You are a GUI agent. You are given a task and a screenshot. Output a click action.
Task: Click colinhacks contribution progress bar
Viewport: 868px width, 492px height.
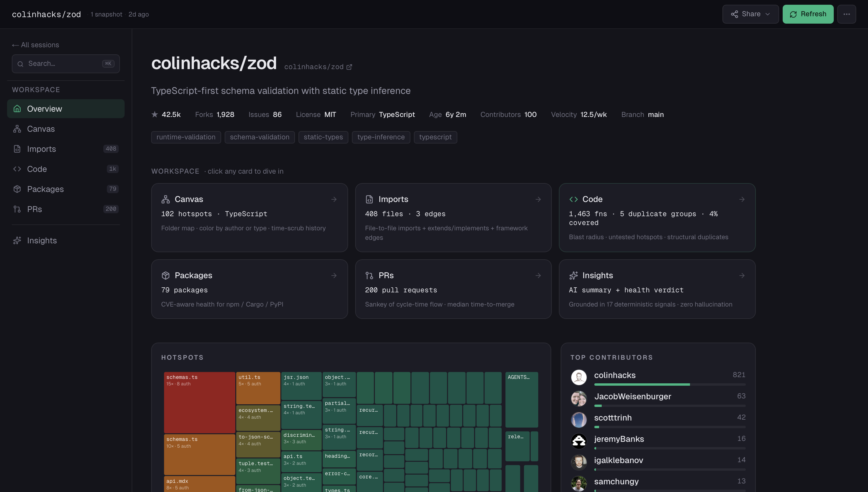point(670,385)
